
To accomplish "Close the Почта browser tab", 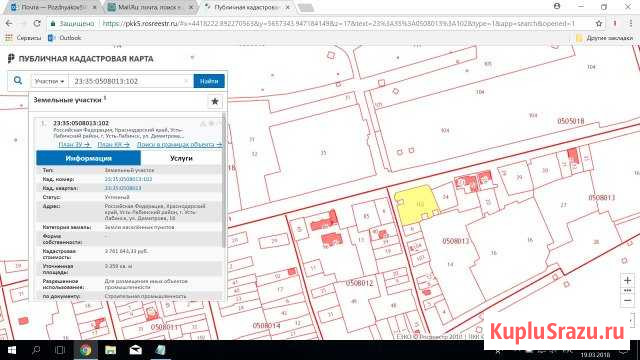I will (95, 7).
